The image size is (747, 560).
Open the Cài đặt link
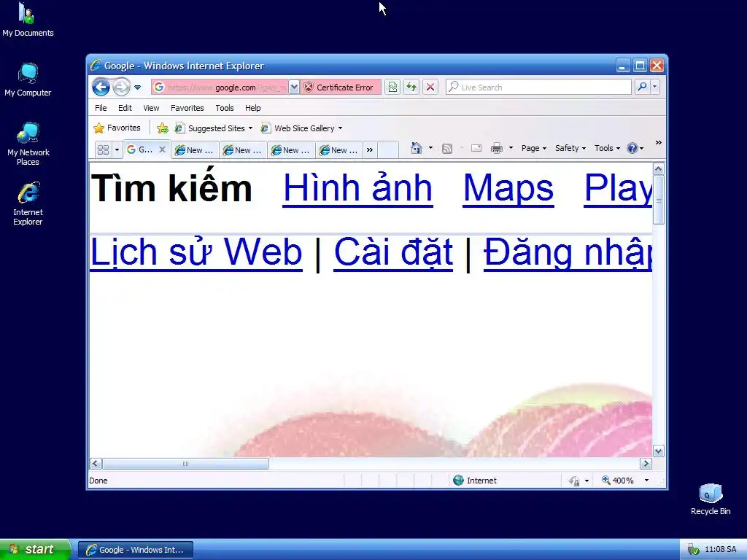(393, 252)
